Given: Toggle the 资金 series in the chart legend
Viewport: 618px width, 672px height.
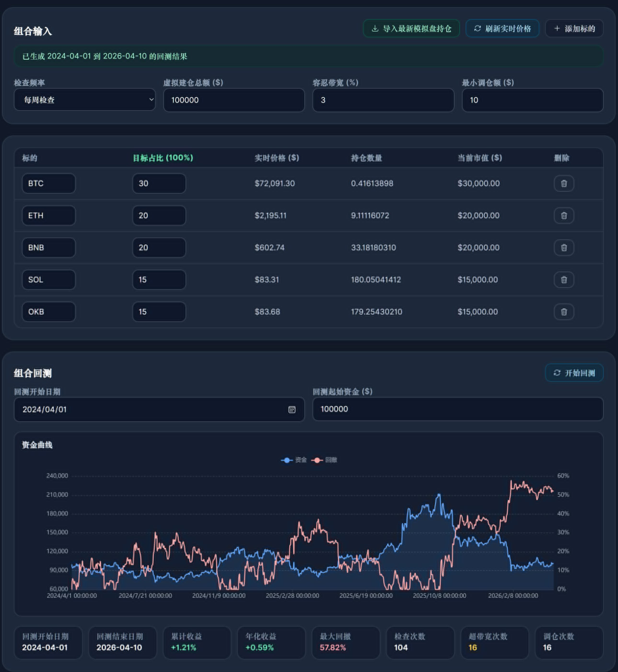Looking at the screenshot, I should click(x=296, y=460).
